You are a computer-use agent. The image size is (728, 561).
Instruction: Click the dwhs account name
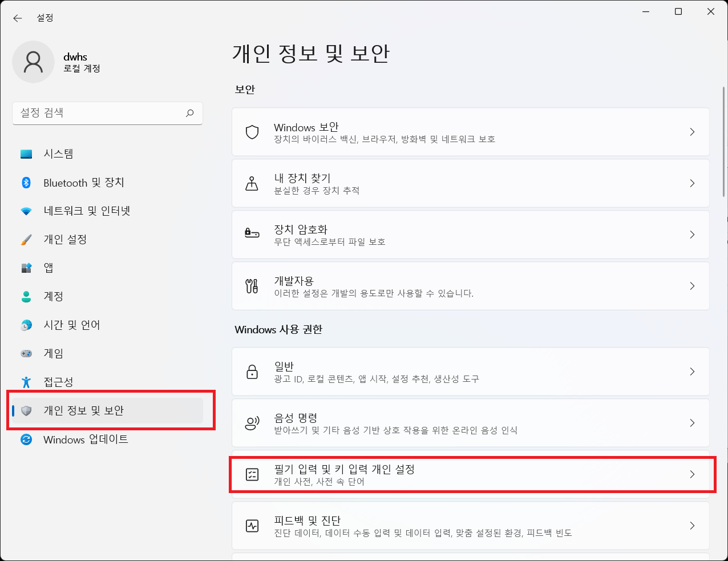point(75,57)
